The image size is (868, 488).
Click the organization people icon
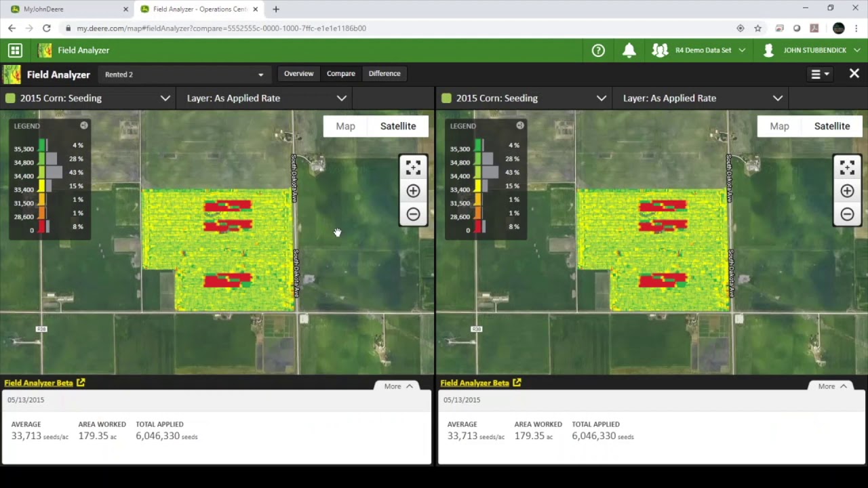tap(660, 50)
